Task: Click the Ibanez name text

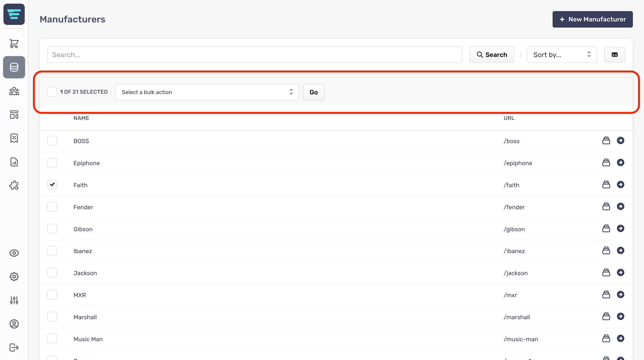Action: [83, 251]
